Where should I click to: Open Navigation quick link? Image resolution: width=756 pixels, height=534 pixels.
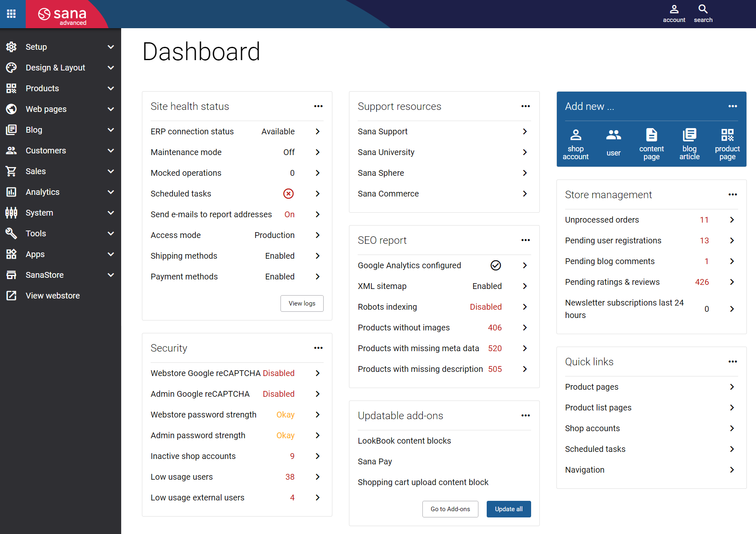coord(651,470)
